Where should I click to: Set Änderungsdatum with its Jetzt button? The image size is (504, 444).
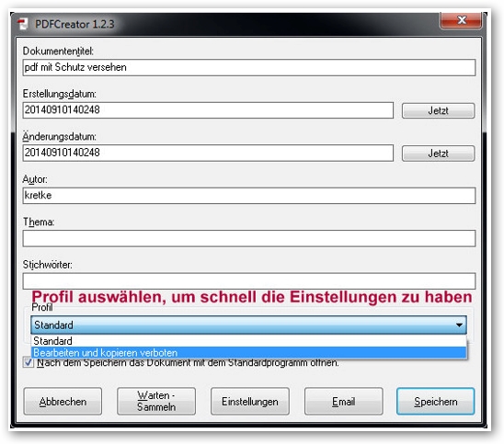[x=438, y=154]
